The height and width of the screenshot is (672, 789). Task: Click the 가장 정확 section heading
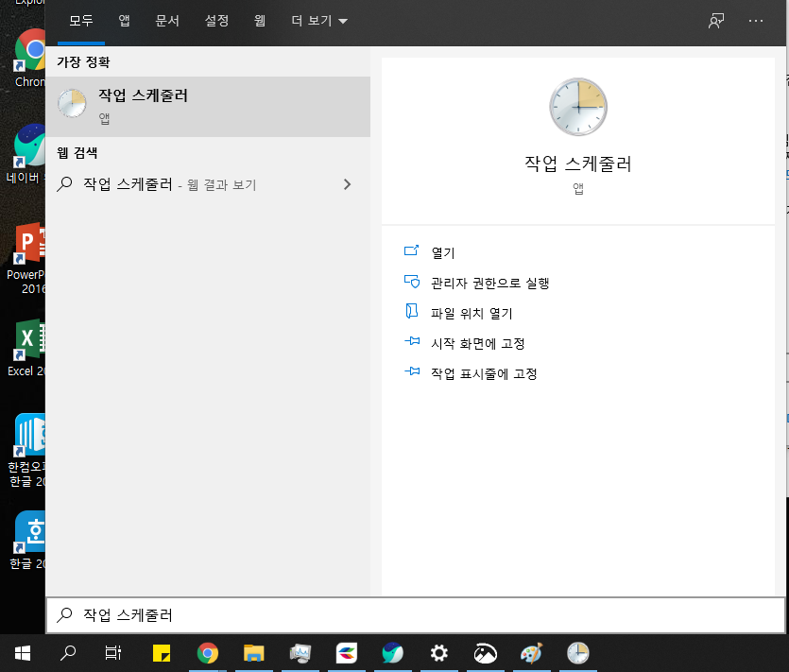click(83, 62)
